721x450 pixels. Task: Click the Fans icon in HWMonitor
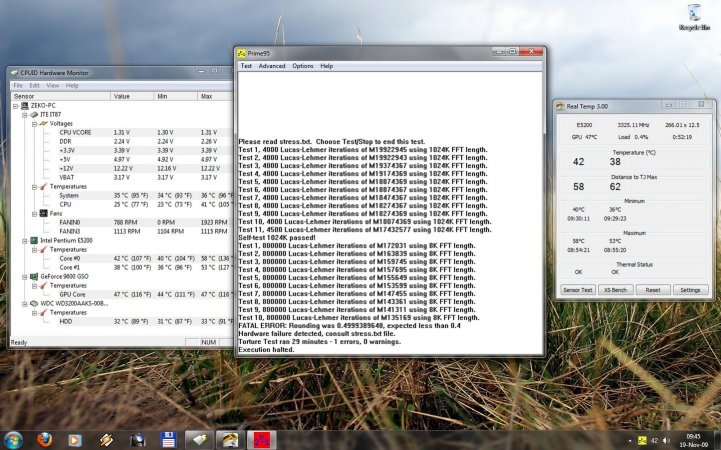(44, 213)
